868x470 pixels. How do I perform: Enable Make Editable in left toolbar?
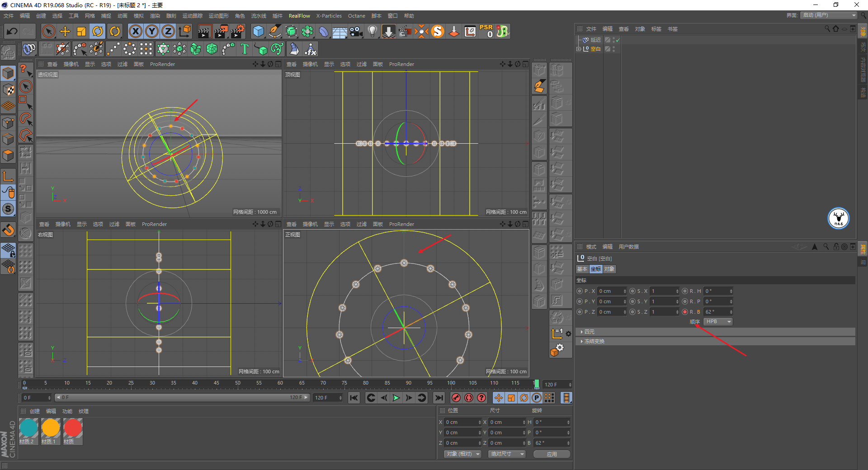click(x=8, y=73)
